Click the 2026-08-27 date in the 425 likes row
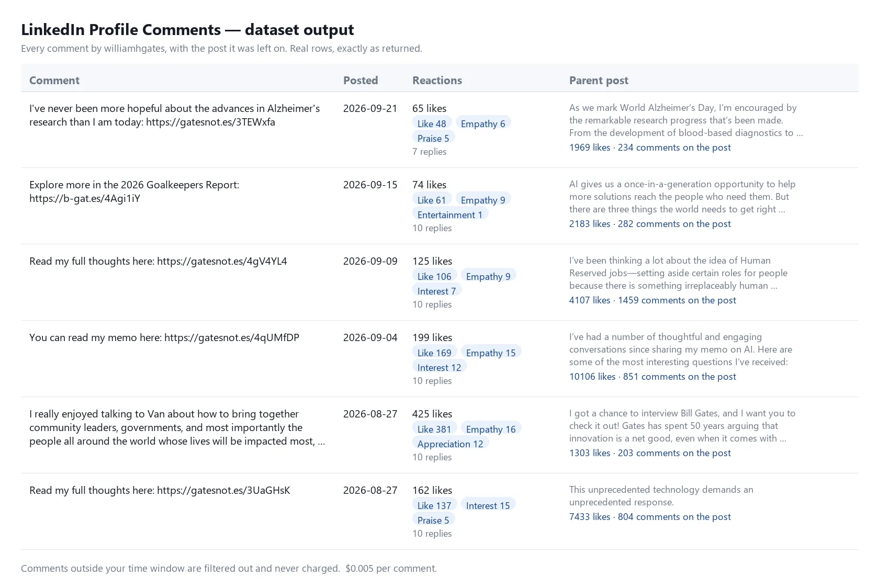 pyautogui.click(x=370, y=414)
